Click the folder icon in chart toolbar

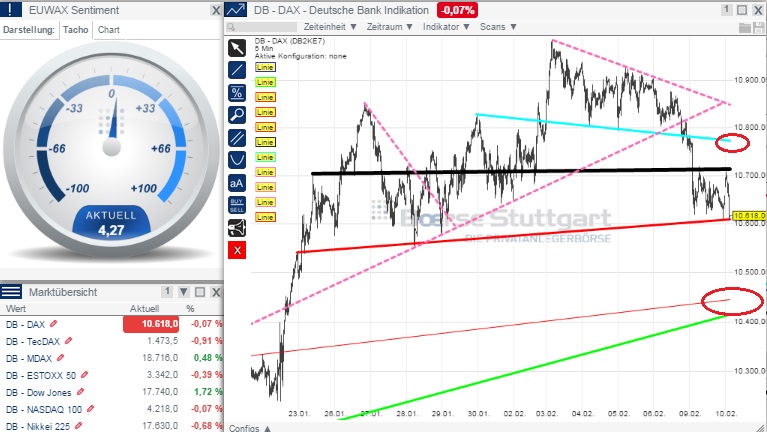click(744, 27)
